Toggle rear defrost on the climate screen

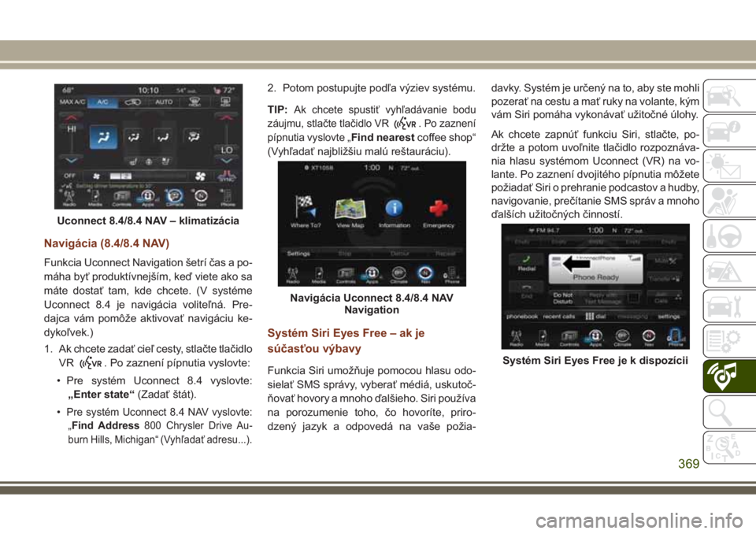pyautogui.click(x=225, y=102)
